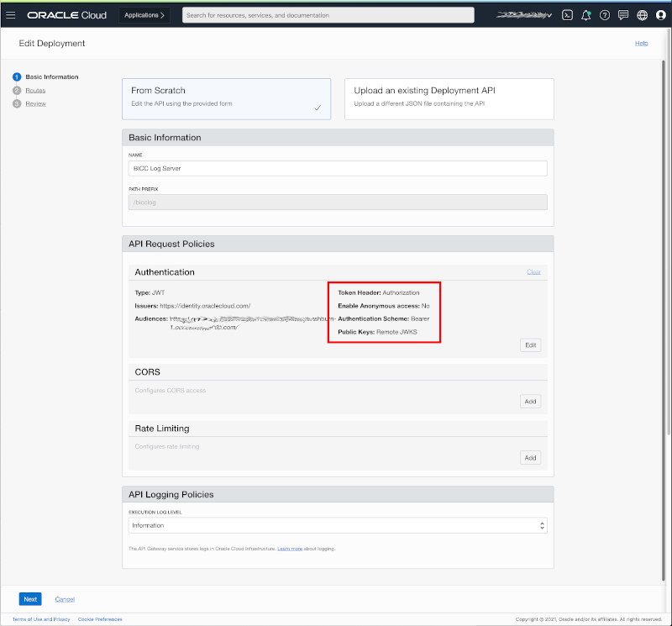Choose Upload an existing Deployment API
Image resolution: width=672 pixels, height=626 pixels.
449,98
